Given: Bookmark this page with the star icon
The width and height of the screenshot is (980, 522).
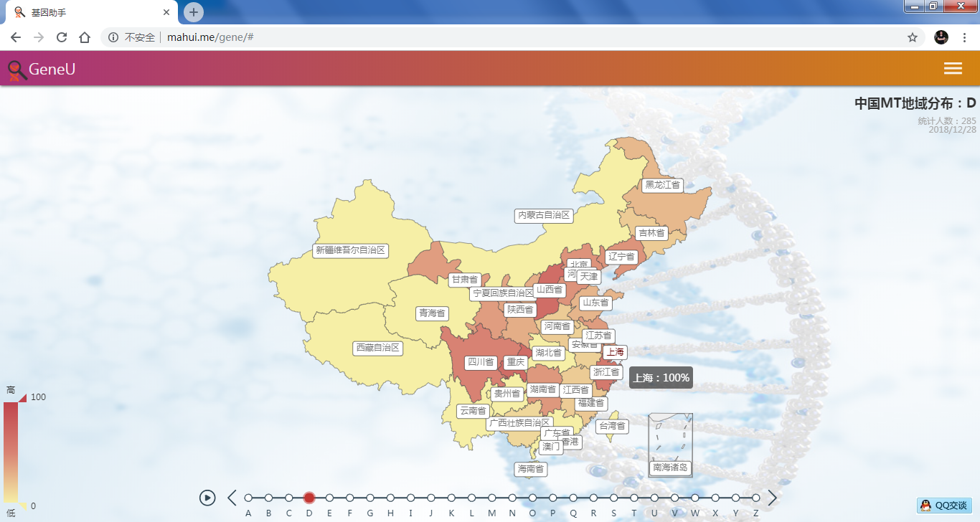Looking at the screenshot, I should click(913, 37).
